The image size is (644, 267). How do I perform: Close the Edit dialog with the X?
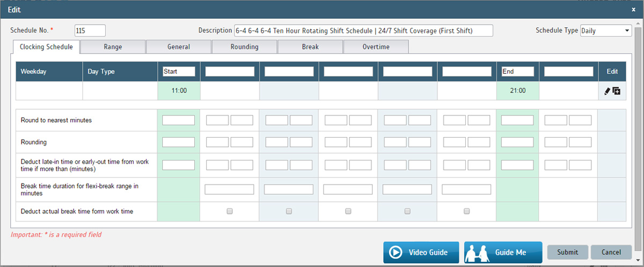(x=633, y=10)
